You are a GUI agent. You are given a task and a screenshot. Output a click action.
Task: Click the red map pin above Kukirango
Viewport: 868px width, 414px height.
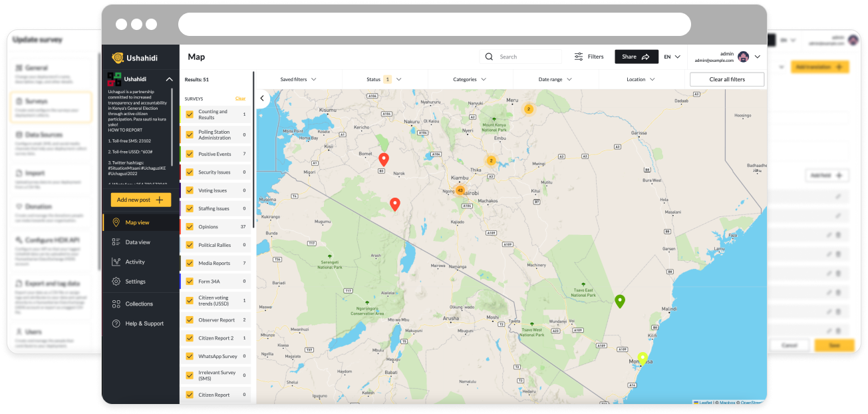point(394,204)
